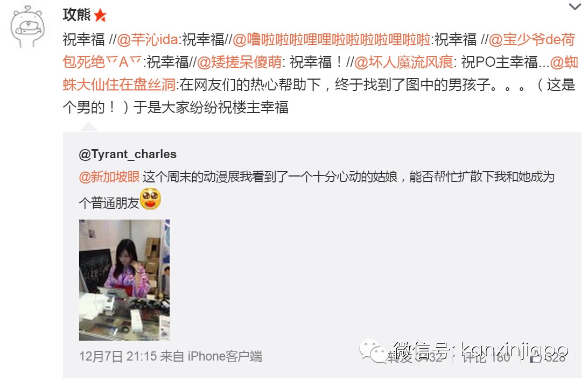Screen dimensions: 588x381
Task: Visit @噜啦啦啦哩哩啦啦啦啦哩啦啦 profile
Action: [332, 39]
